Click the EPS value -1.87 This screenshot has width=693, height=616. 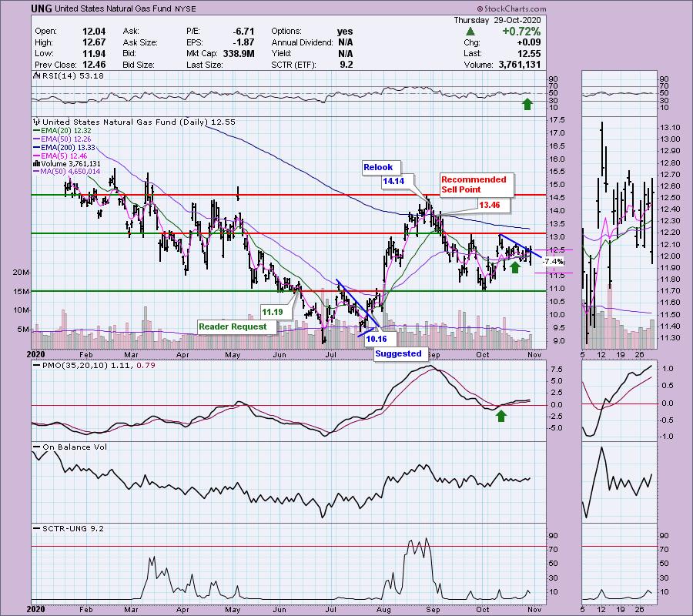point(243,42)
